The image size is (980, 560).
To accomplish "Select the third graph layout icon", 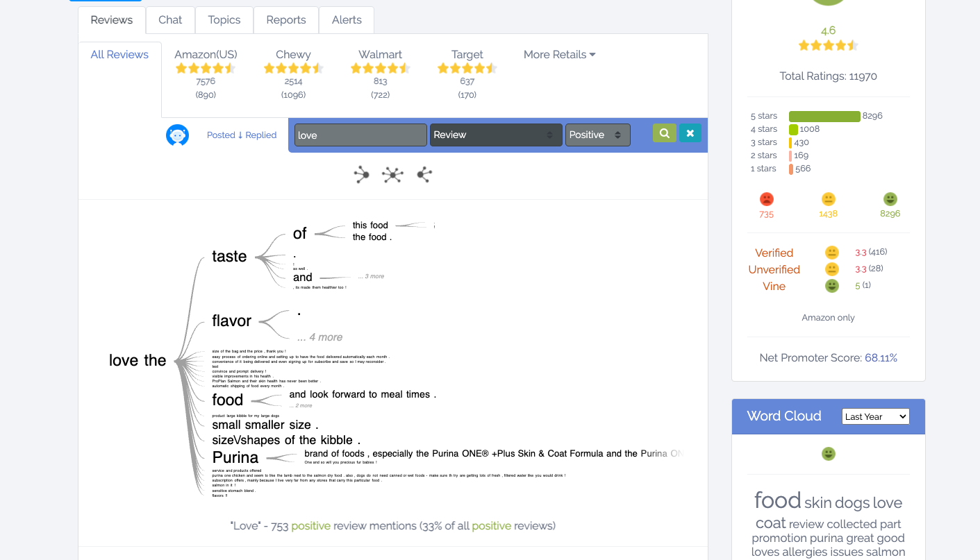I will [x=424, y=175].
